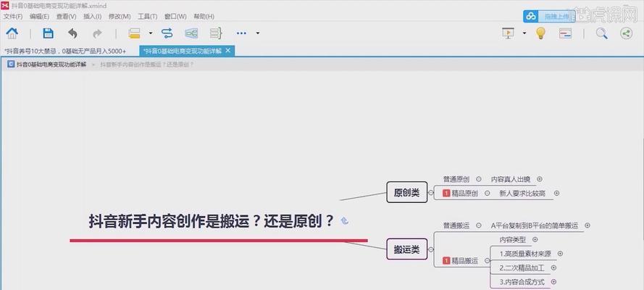Open the 窗口(W) menu
This screenshot has height=290, width=644.
coord(175,17)
